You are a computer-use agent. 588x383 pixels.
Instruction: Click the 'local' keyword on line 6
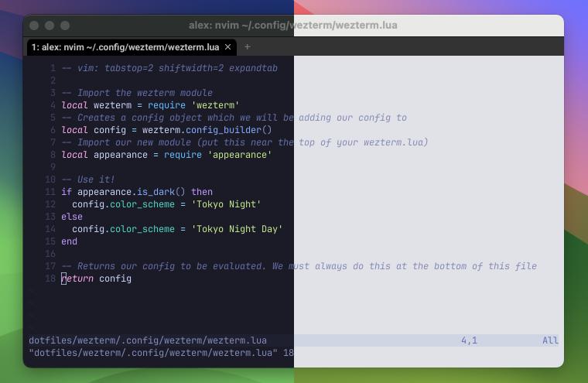74,130
